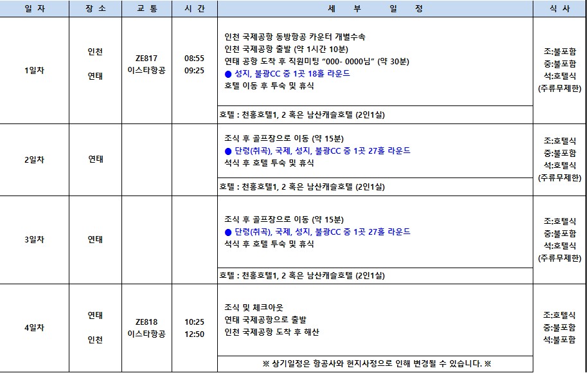Select flight number ZE818
Image resolution: width=588 pixels, height=373 pixels.
[147, 322]
